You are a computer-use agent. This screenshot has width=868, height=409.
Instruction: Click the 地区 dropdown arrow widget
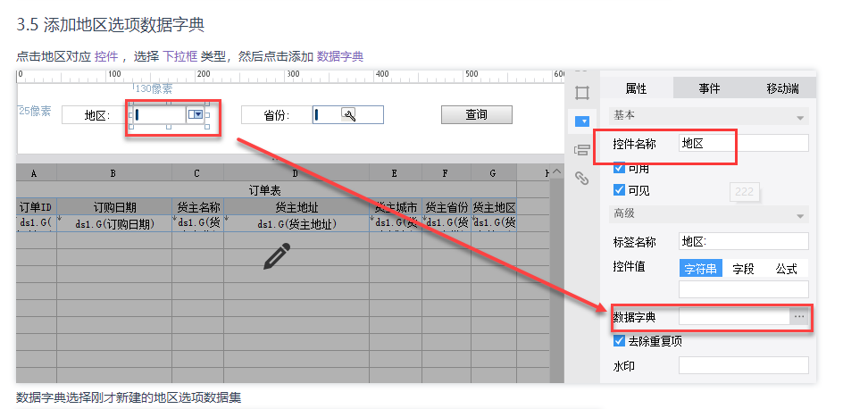pyautogui.click(x=196, y=114)
